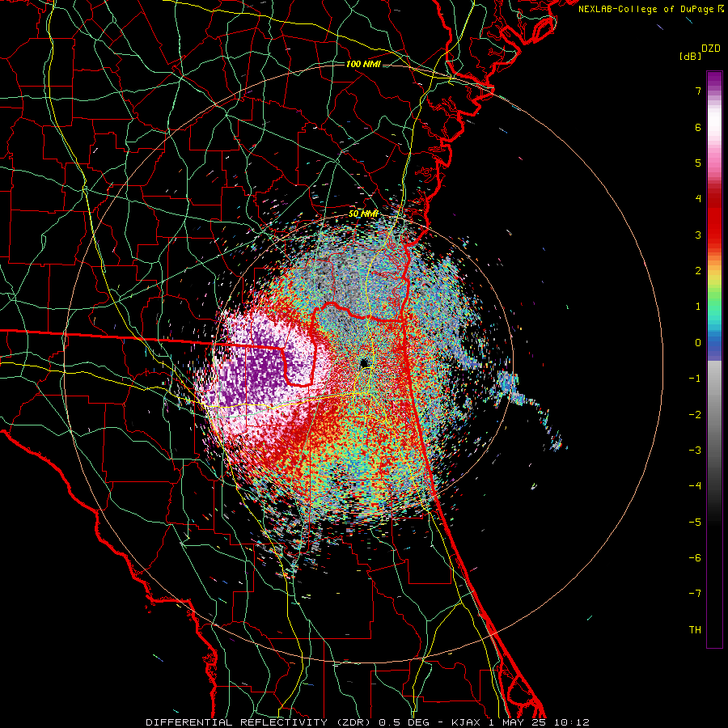Click the -6 dB scale label
This screenshot has width=728, height=728.
[695, 558]
